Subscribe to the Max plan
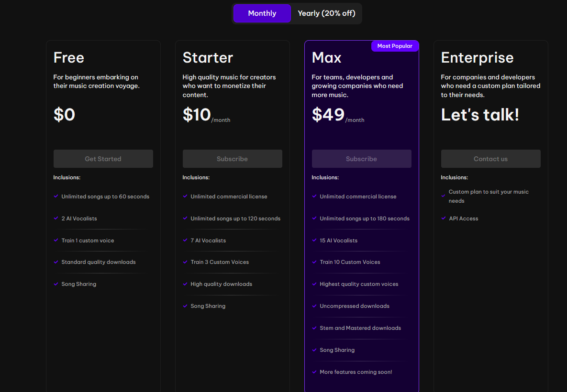The width and height of the screenshot is (567, 392). click(x=361, y=159)
